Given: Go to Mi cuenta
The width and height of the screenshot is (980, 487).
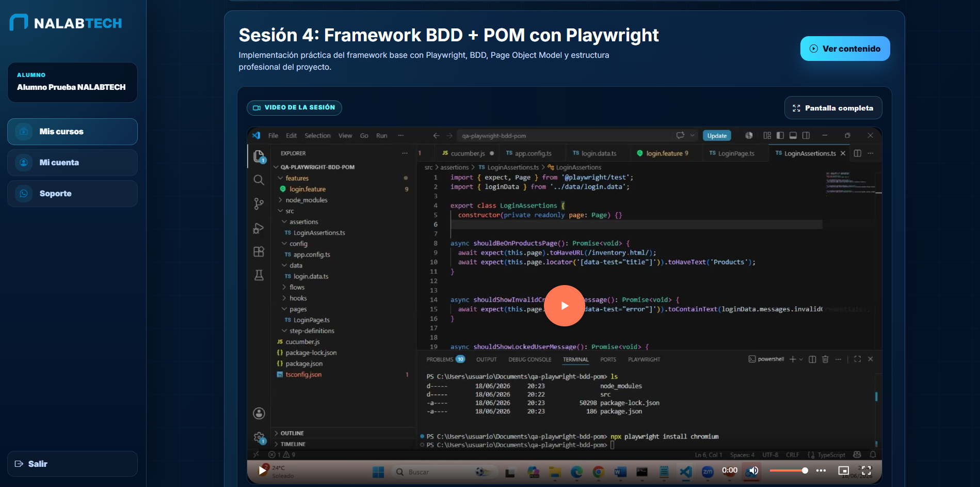Looking at the screenshot, I should [72, 163].
